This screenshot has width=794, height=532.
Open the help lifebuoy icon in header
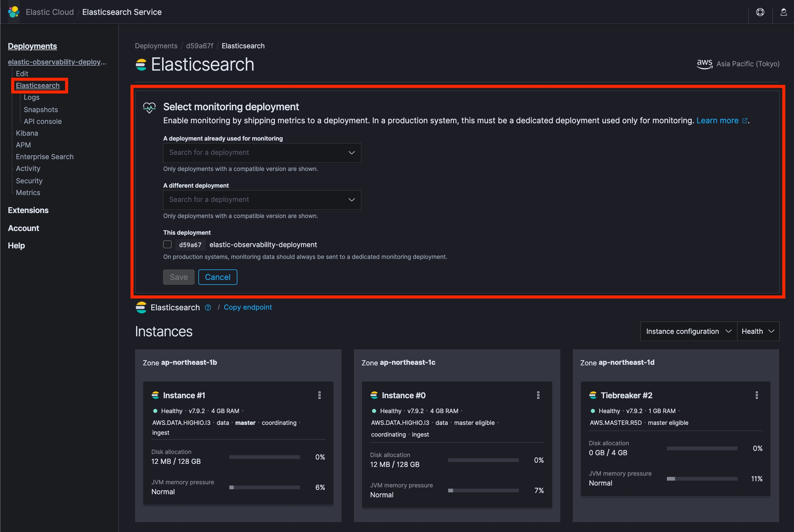760,12
